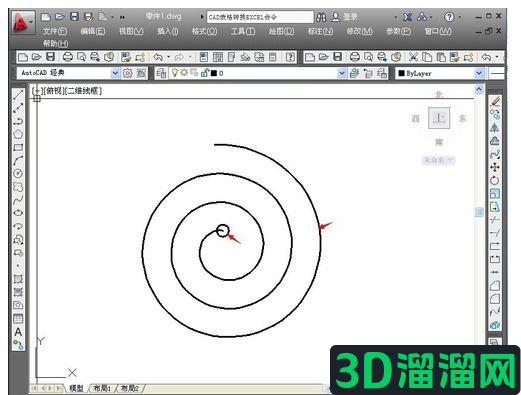This screenshot has width=521, height=395.
Task: Select the Revision Cloud tool
Action: coord(18,187)
